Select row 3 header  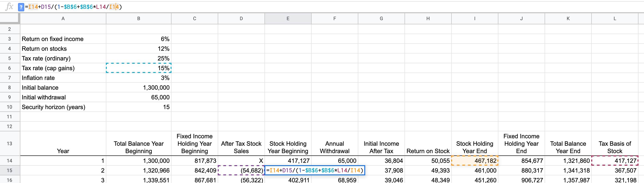click(9, 39)
